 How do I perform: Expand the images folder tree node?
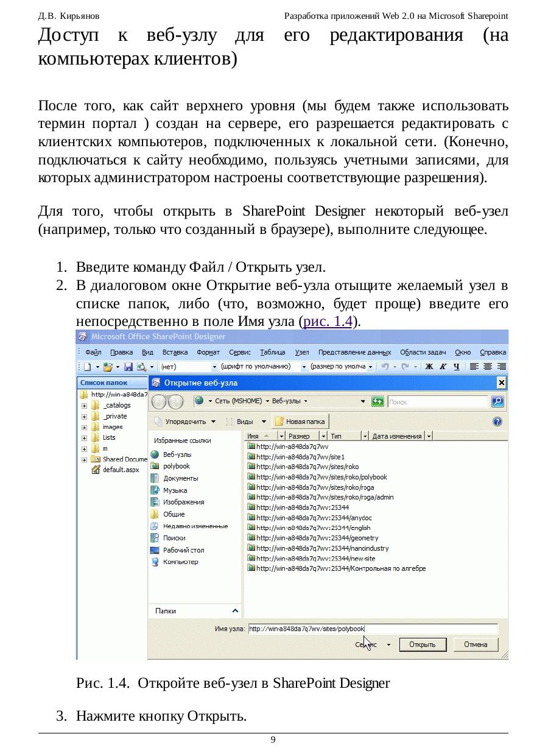(84, 427)
